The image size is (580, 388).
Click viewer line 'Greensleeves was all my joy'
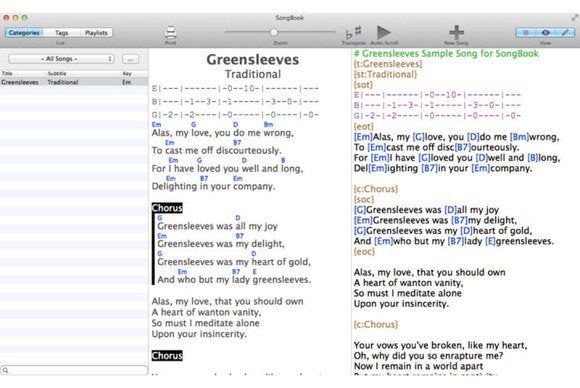point(218,226)
